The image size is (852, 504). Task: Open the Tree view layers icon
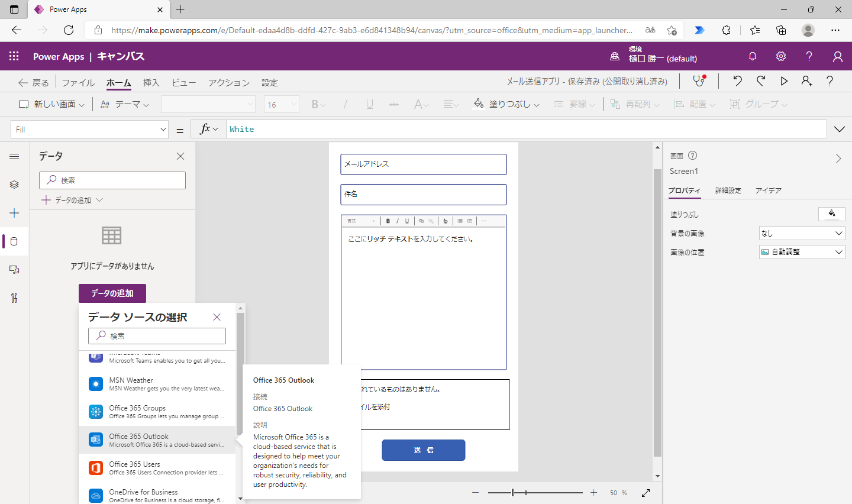[x=14, y=185]
